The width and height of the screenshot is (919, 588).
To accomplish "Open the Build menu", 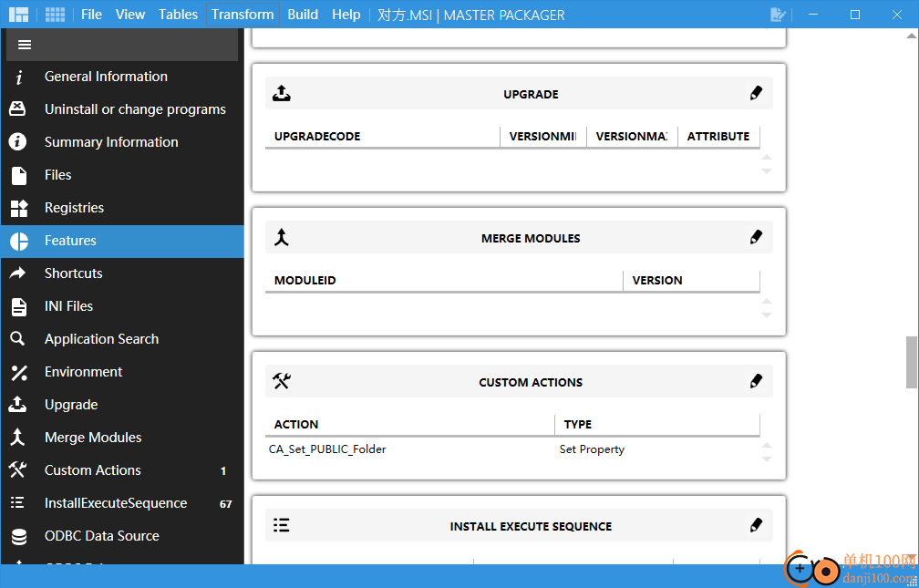I will [x=303, y=15].
